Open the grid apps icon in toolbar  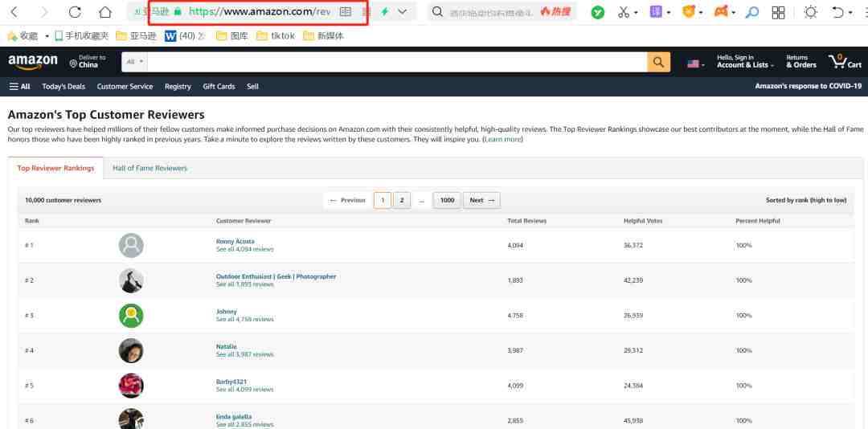point(778,12)
